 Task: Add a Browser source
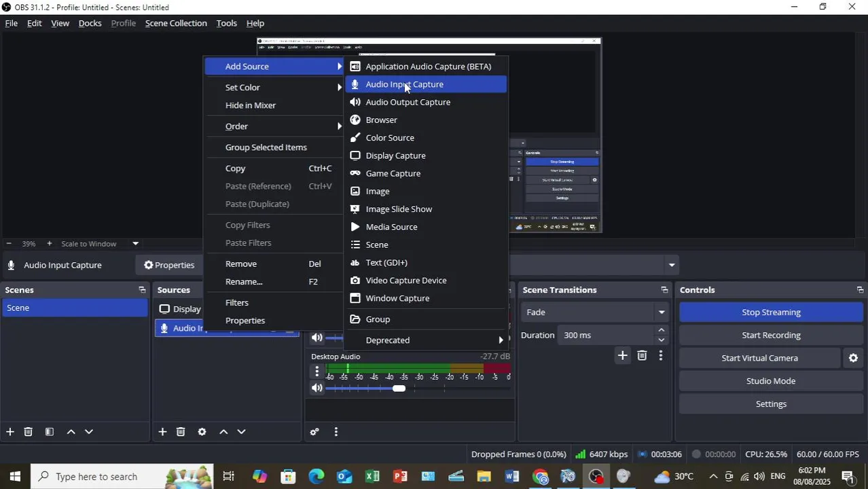pyautogui.click(x=426, y=120)
